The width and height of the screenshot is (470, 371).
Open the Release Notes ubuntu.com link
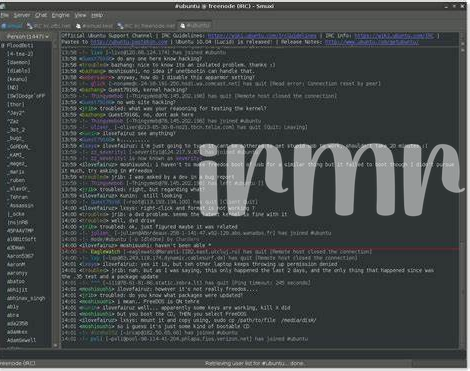(372, 42)
